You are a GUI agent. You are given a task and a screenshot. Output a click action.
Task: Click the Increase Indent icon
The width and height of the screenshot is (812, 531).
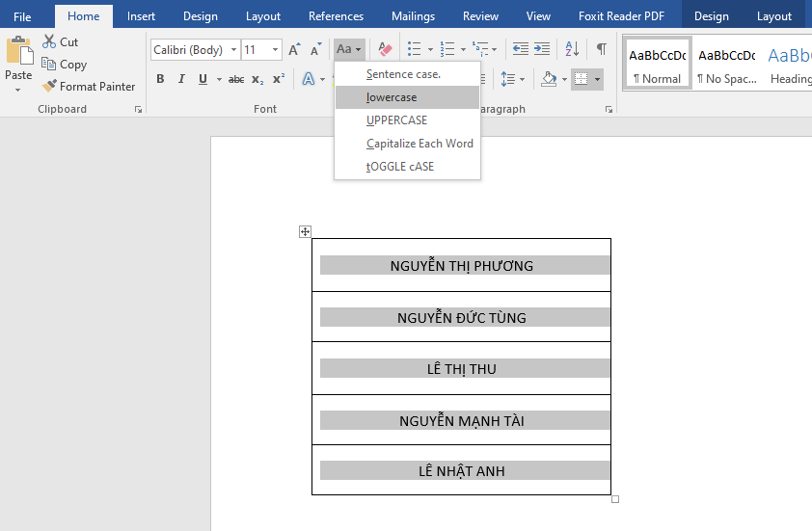tap(542, 49)
